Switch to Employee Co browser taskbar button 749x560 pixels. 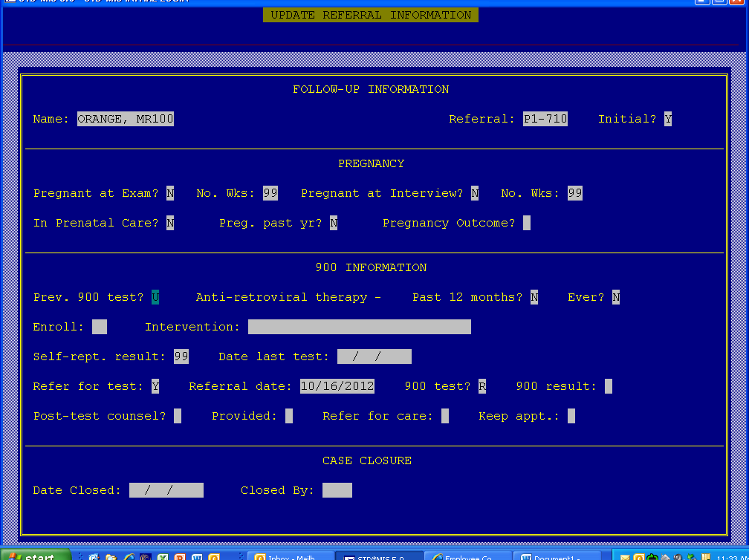click(x=468, y=556)
